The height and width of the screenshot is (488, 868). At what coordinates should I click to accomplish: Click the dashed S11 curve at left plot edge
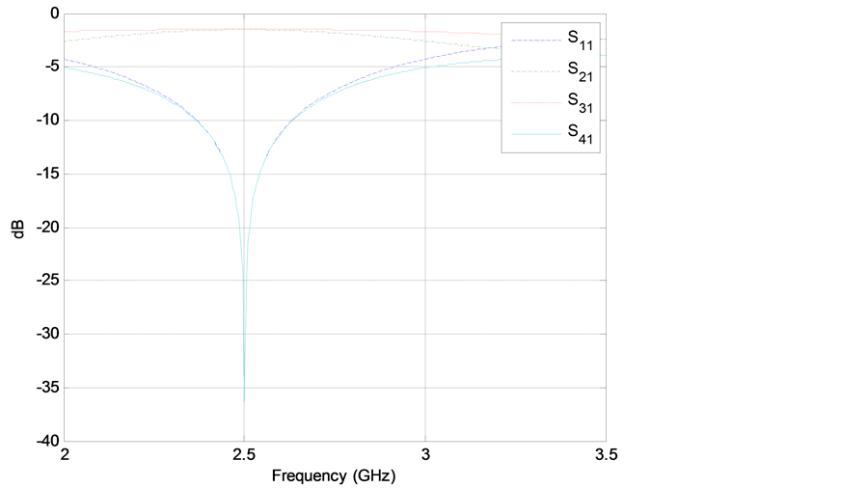click(67, 60)
